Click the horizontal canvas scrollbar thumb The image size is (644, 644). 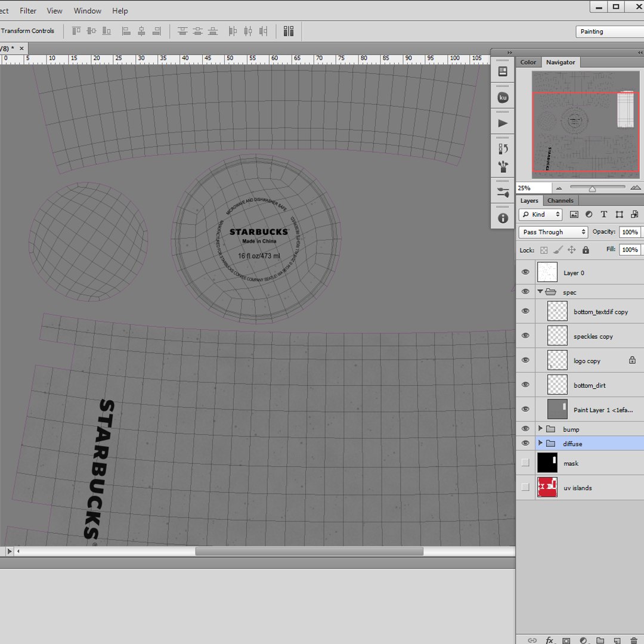[x=309, y=551]
